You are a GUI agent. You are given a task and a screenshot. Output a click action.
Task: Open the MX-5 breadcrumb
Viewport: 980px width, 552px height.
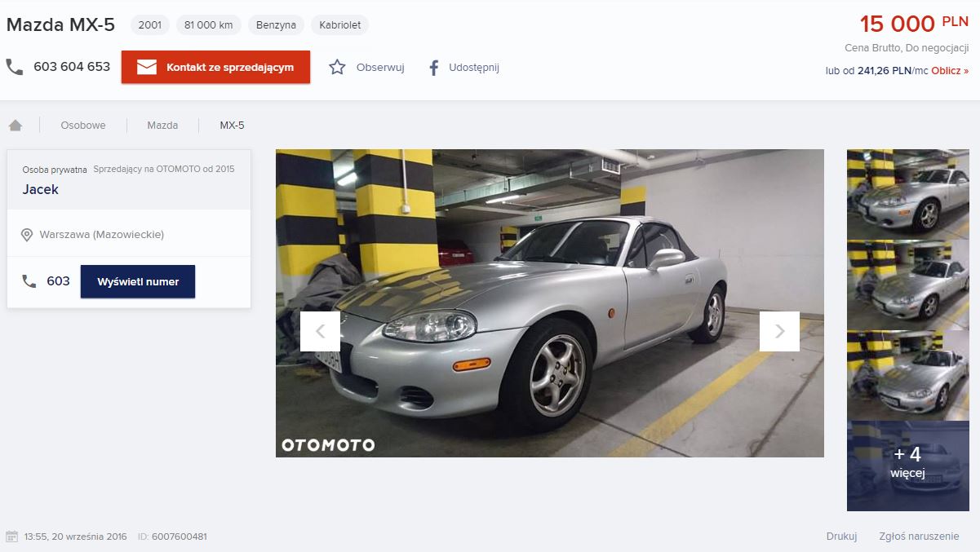tap(232, 126)
